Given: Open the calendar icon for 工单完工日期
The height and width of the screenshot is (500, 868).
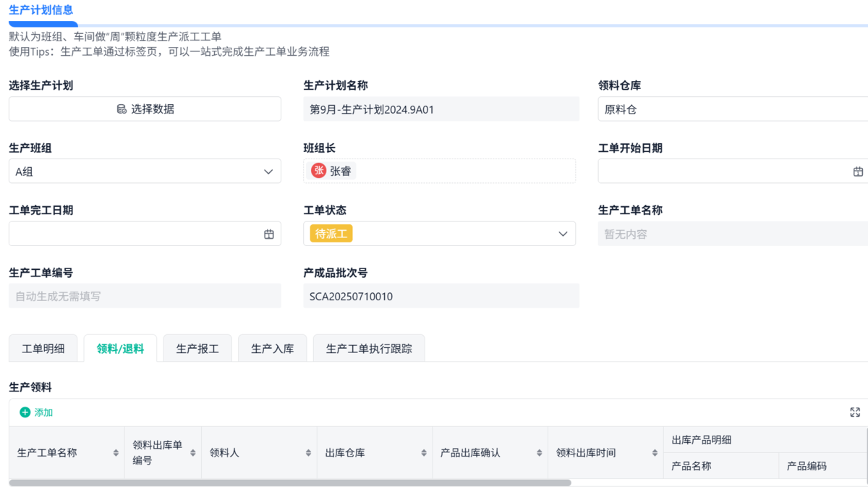Looking at the screenshot, I should 269,234.
